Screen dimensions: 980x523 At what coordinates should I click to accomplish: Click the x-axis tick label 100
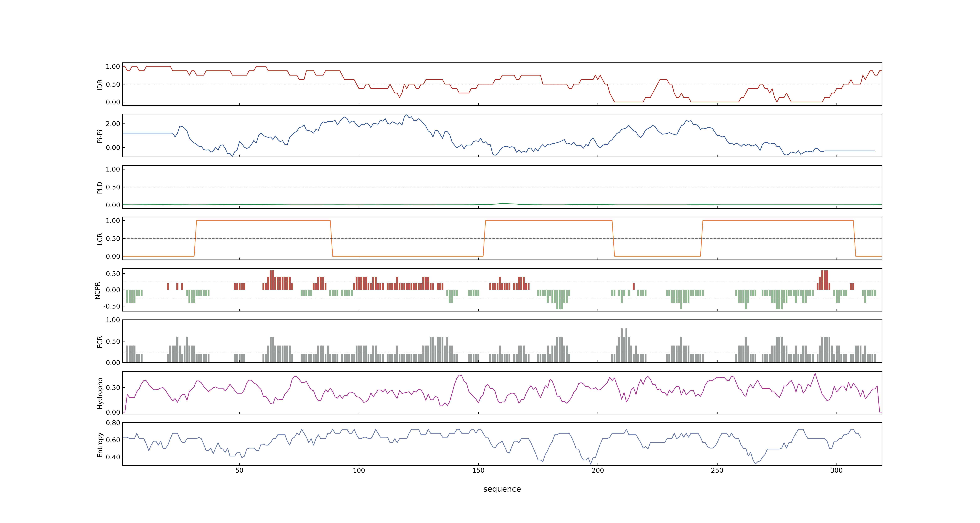point(359,470)
